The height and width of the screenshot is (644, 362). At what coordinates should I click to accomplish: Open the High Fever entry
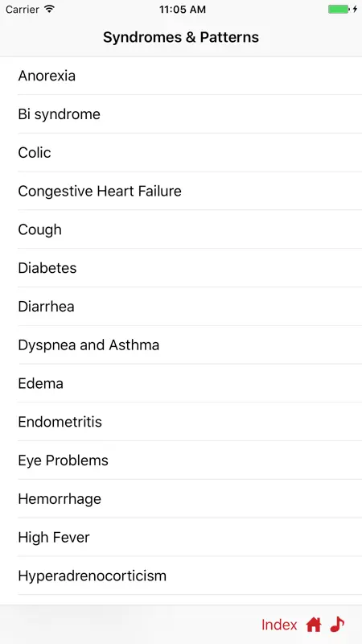click(181, 537)
